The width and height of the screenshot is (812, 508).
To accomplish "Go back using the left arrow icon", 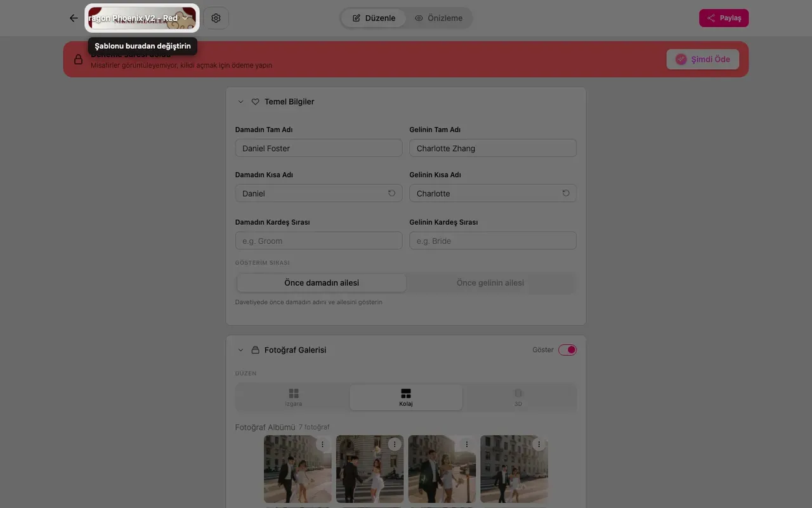I will tap(74, 18).
